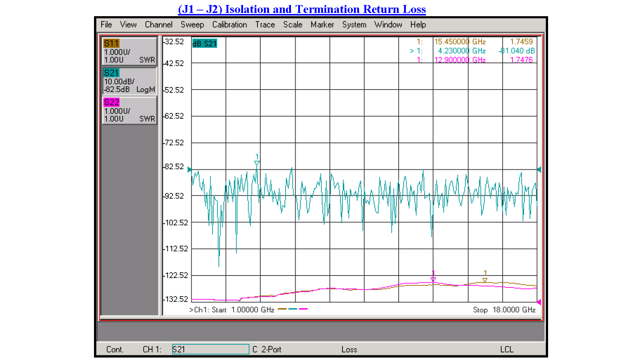Open the Calibration menu

(229, 24)
